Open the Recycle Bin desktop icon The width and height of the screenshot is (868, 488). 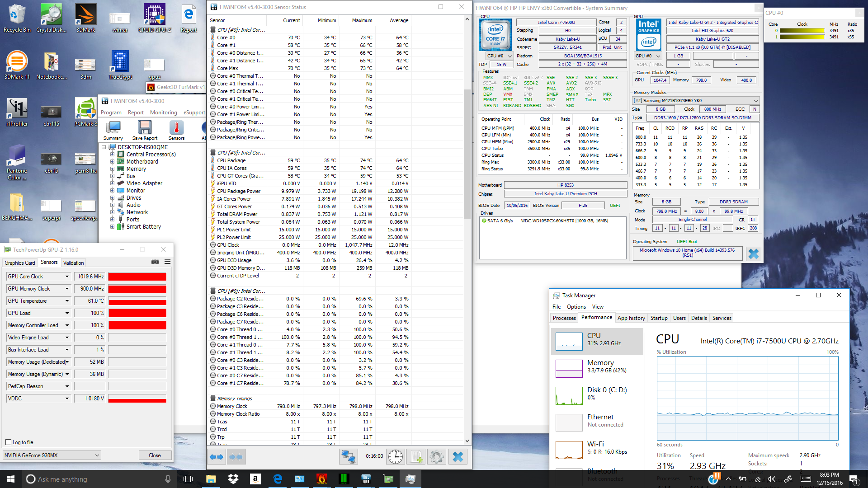17,19
